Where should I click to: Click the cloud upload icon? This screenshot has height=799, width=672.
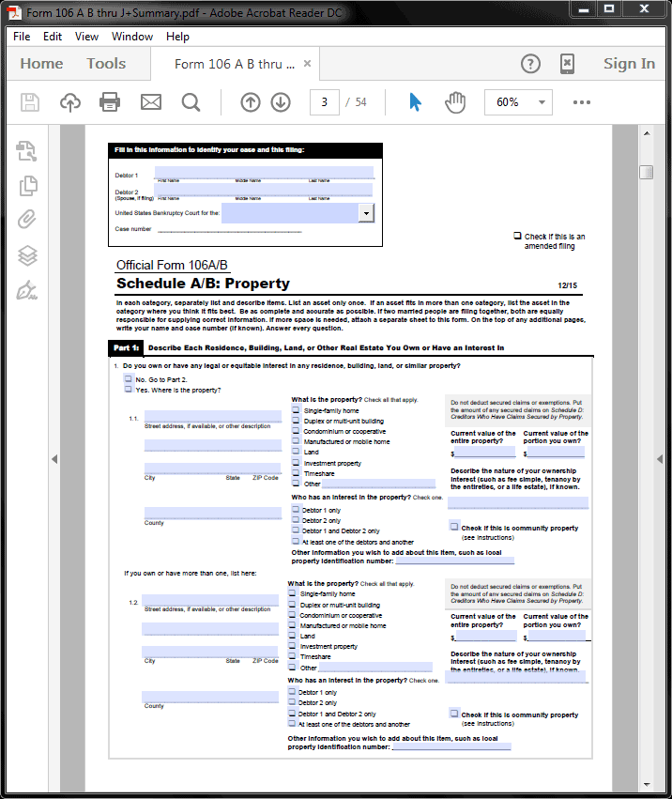tap(69, 102)
